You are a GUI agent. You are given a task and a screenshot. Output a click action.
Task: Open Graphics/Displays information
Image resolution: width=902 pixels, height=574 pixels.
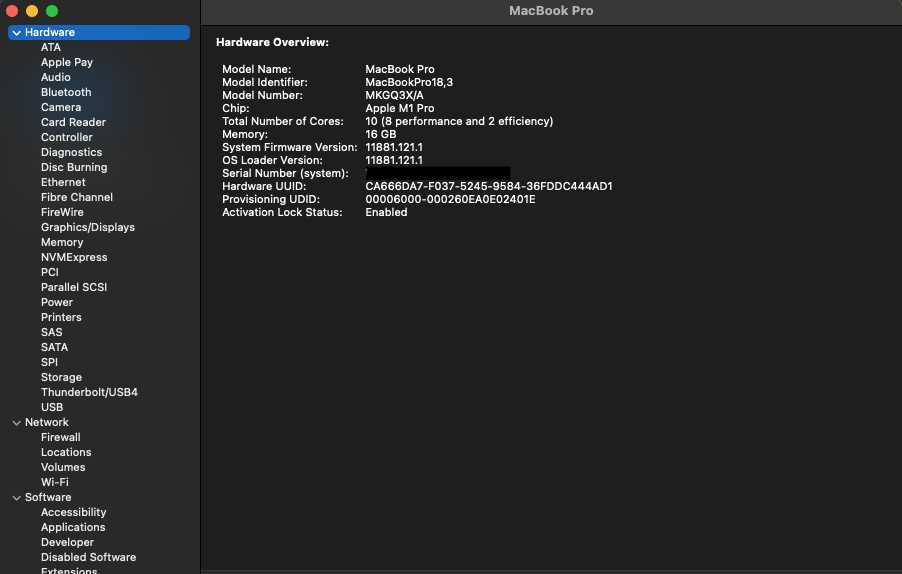coord(88,227)
